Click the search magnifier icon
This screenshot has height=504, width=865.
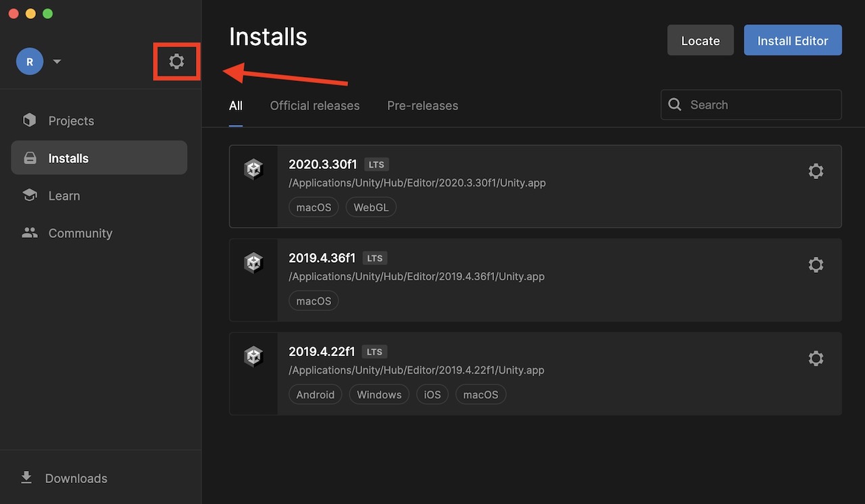pyautogui.click(x=674, y=105)
